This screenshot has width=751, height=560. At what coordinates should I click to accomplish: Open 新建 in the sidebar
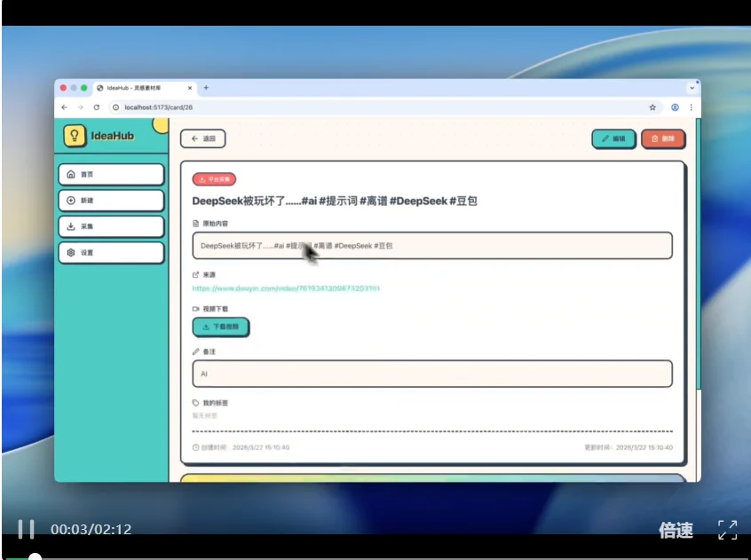pyautogui.click(x=111, y=201)
